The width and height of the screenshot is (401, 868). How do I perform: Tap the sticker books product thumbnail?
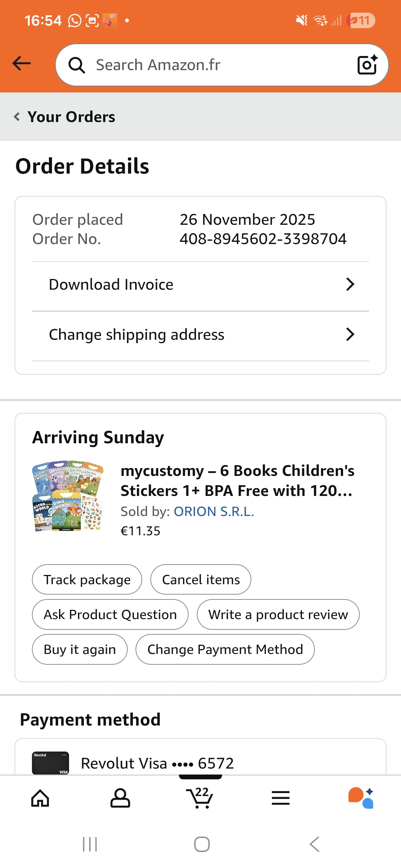(x=68, y=496)
